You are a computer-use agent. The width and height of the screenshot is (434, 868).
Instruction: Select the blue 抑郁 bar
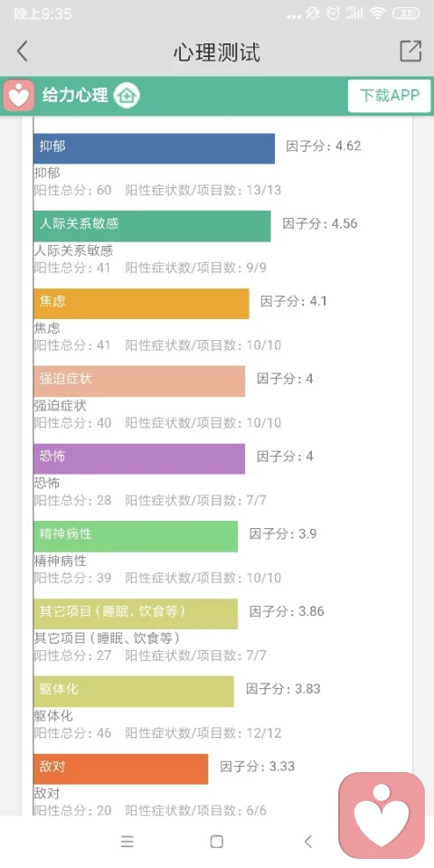154,148
